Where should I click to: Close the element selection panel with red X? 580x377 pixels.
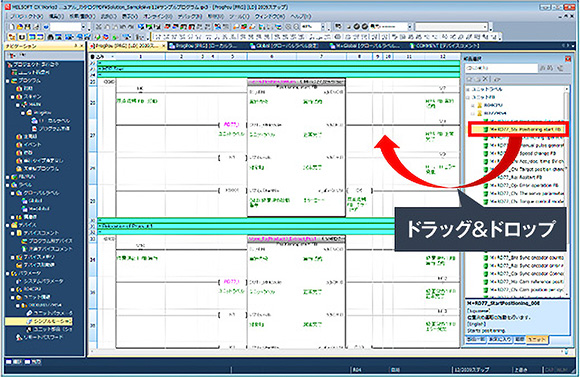[x=568, y=59]
